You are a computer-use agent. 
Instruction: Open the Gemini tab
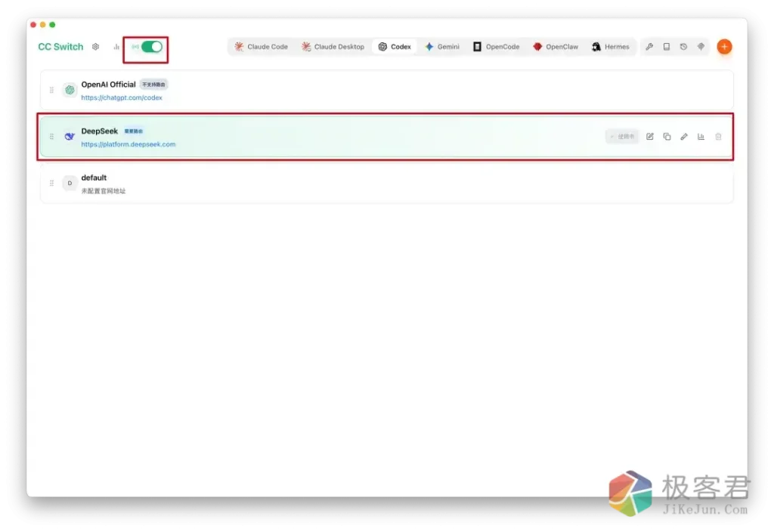[x=441, y=46]
